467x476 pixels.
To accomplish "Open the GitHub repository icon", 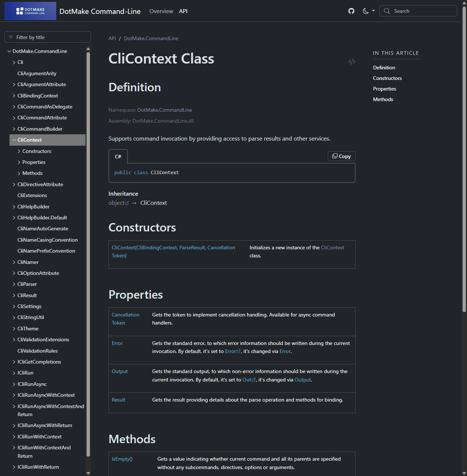I will coord(351,11).
